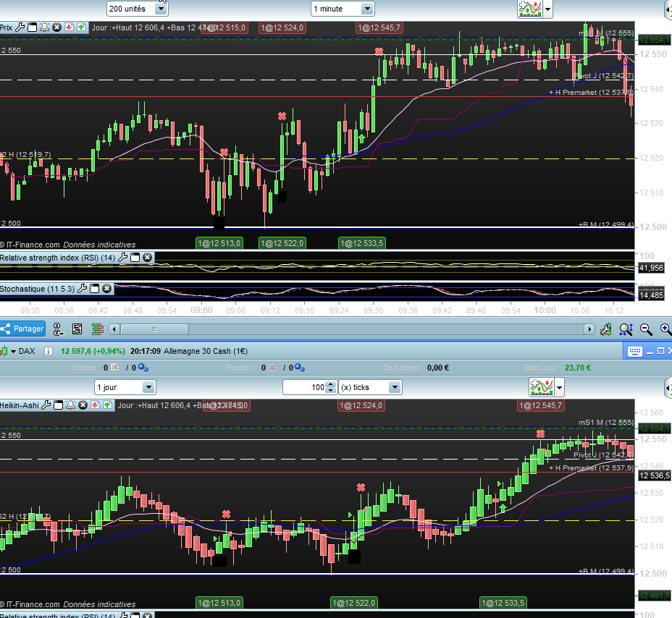Click the Gain Jour 23,70 € value
This screenshot has width=672, height=618.
point(578,368)
